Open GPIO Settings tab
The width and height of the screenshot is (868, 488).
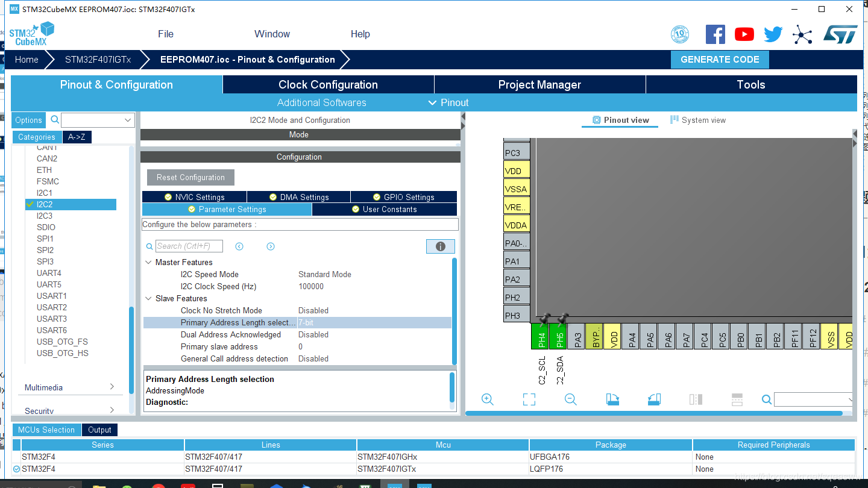click(x=404, y=197)
